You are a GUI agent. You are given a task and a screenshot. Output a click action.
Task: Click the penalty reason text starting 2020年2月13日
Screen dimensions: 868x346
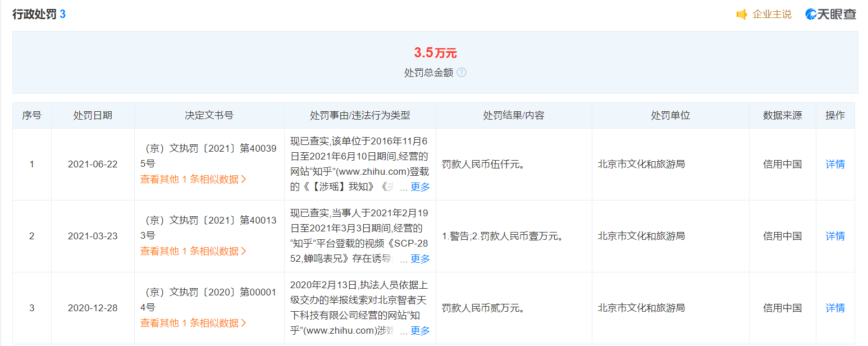[x=359, y=307]
